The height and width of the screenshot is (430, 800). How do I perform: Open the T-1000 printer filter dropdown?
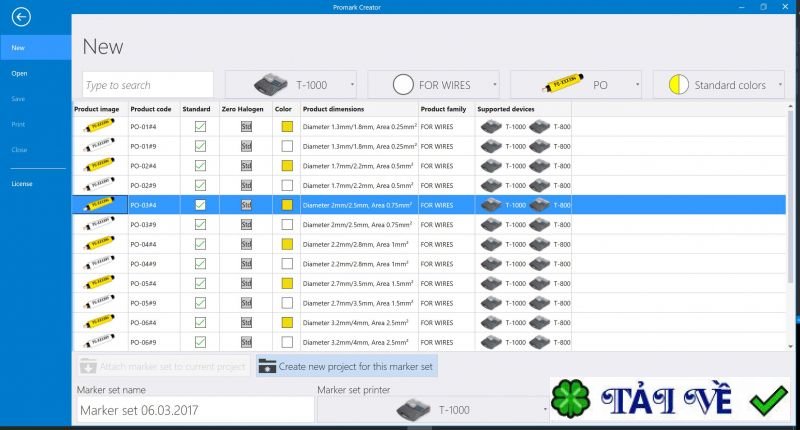290,85
